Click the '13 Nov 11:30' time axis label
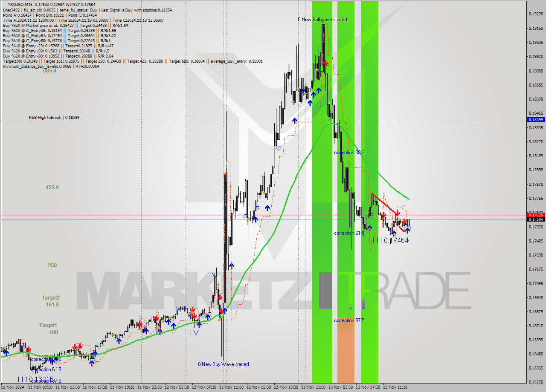Viewport: 546px width, 392px height. [x=395, y=388]
